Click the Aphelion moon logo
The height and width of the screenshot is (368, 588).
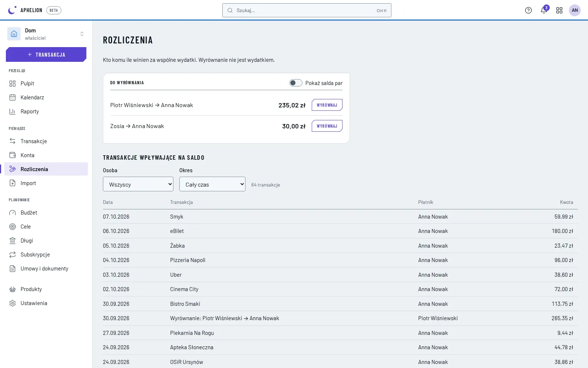tap(12, 10)
